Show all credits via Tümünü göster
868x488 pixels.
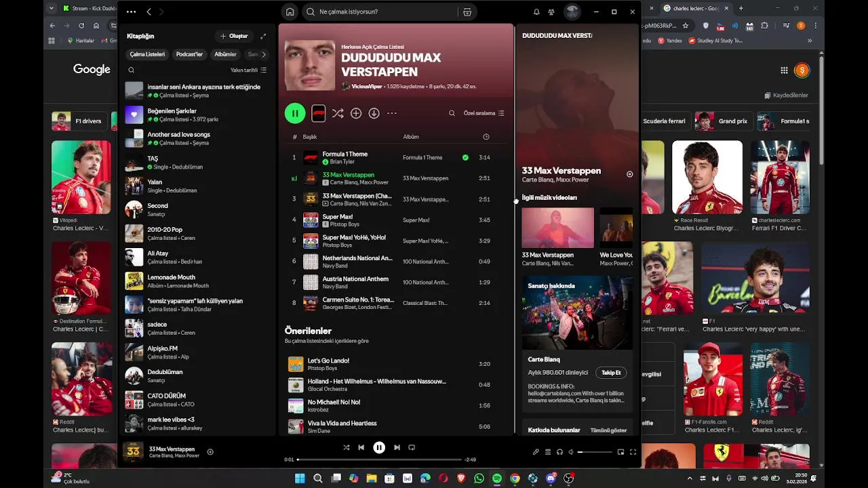pyautogui.click(x=608, y=430)
